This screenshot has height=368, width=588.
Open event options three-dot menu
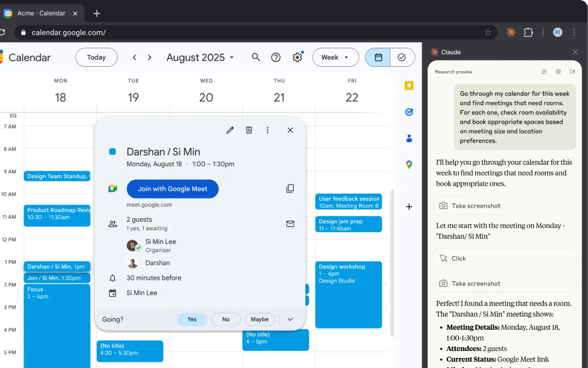point(268,130)
